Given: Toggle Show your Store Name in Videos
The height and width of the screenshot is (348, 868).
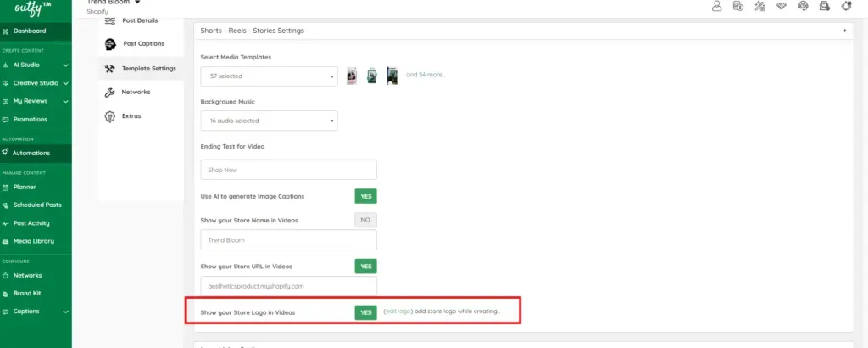Looking at the screenshot, I should (365, 220).
